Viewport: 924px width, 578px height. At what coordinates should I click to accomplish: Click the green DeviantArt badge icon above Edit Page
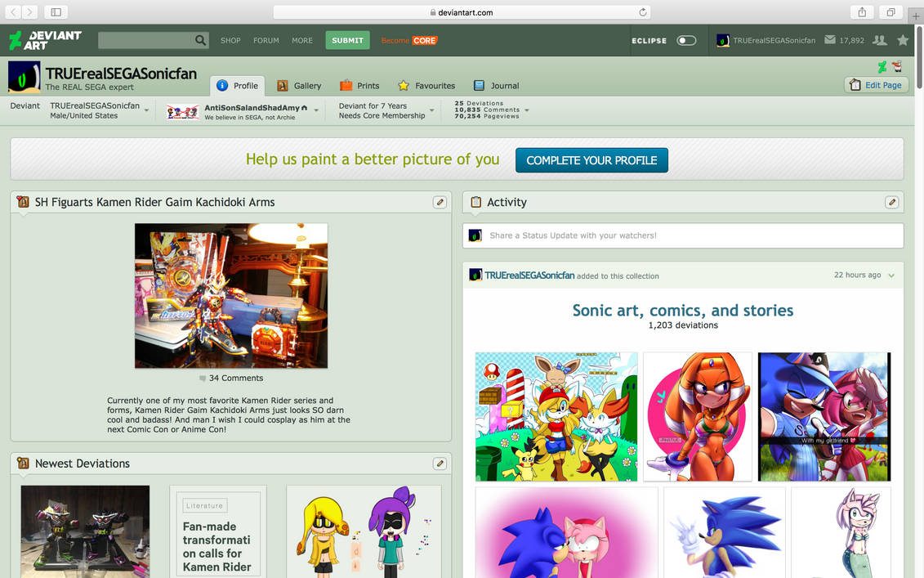(x=882, y=67)
